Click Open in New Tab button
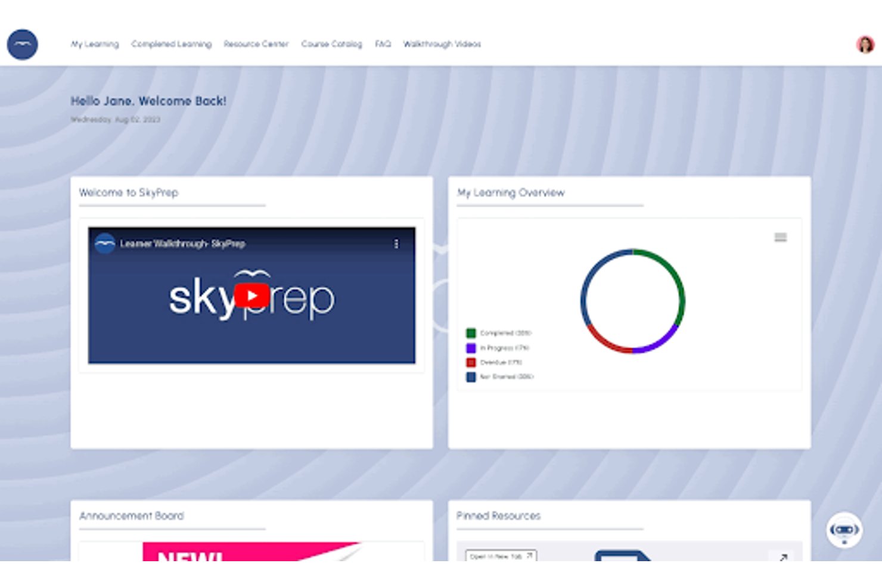 tap(501, 556)
